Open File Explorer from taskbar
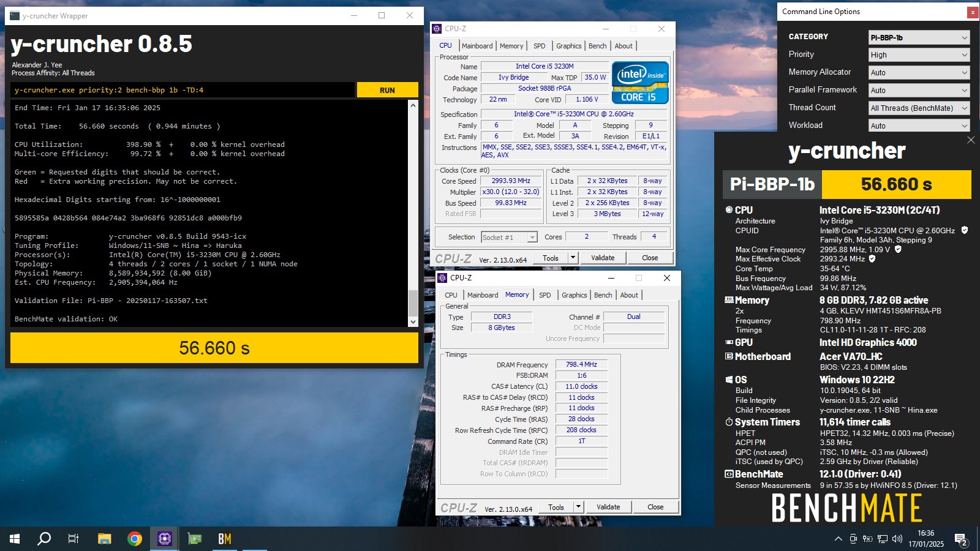 [105, 539]
